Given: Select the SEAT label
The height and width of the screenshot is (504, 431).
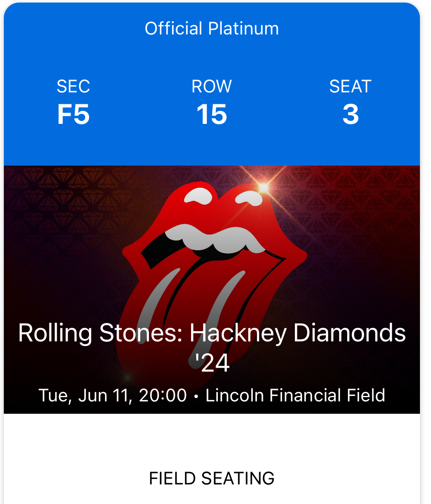Looking at the screenshot, I should point(350,86).
